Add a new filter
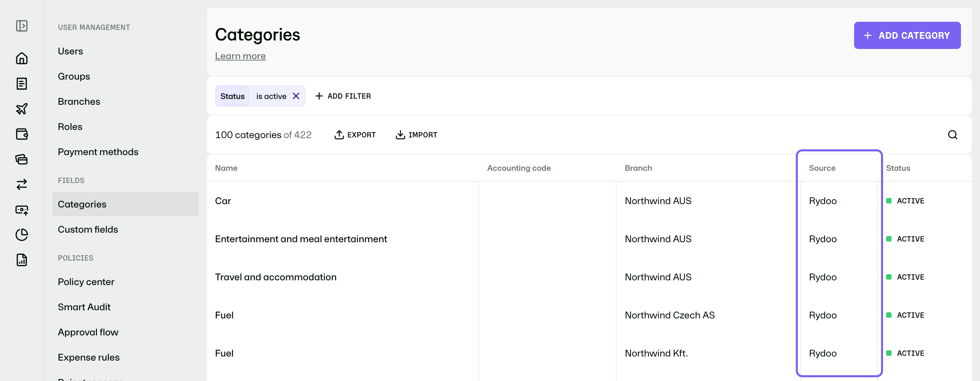Viewport: 980px width, 381px height. click(x=343, y=96)
